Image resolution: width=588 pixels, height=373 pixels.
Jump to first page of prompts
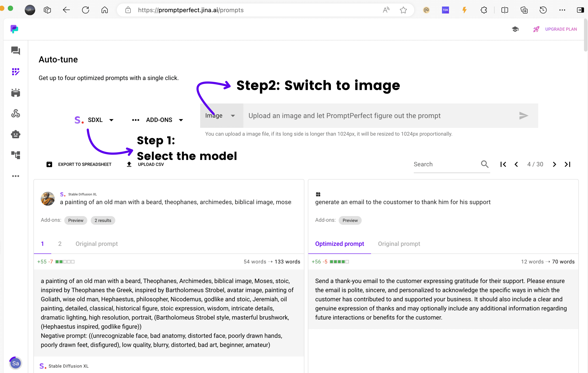503,164
